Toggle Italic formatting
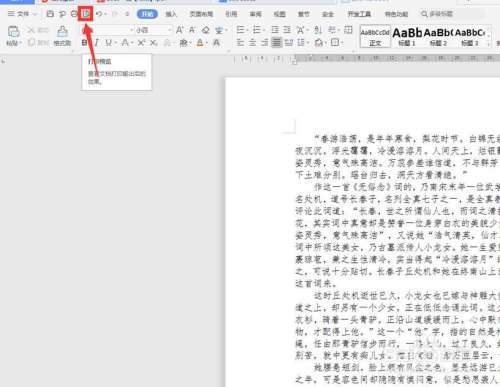The image size is (500, 387). [96, 43]
